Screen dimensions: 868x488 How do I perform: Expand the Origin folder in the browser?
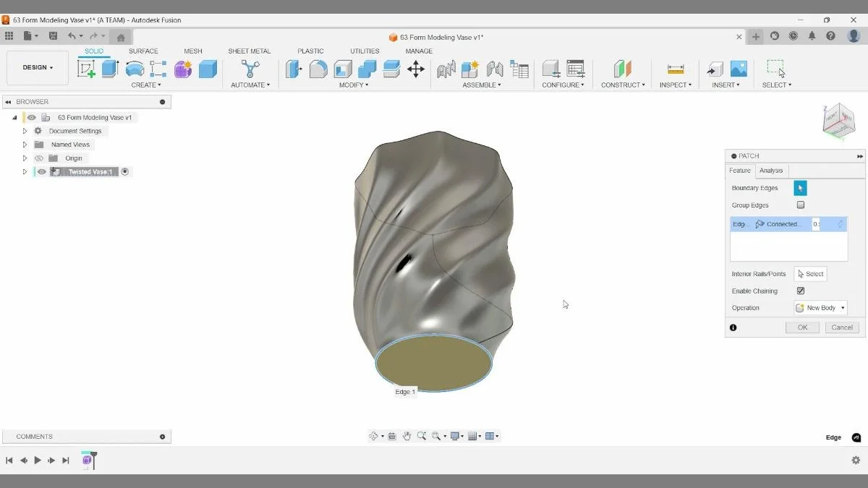coord(25,158)
